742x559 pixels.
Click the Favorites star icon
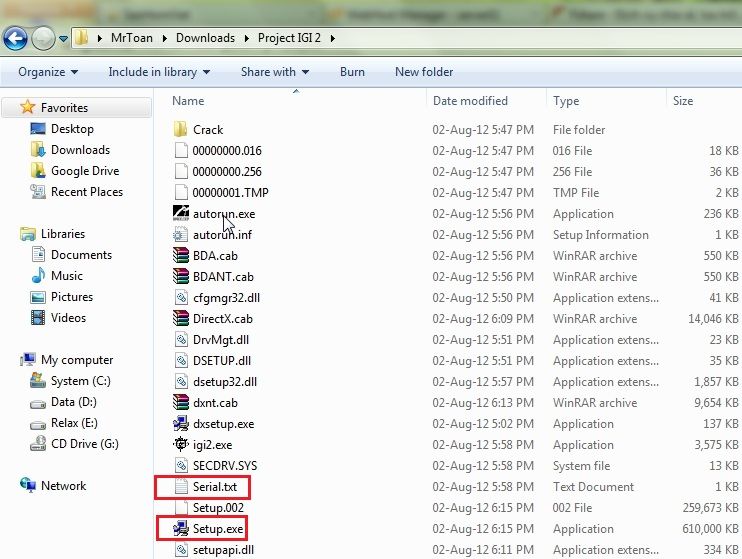click(27, 107)
